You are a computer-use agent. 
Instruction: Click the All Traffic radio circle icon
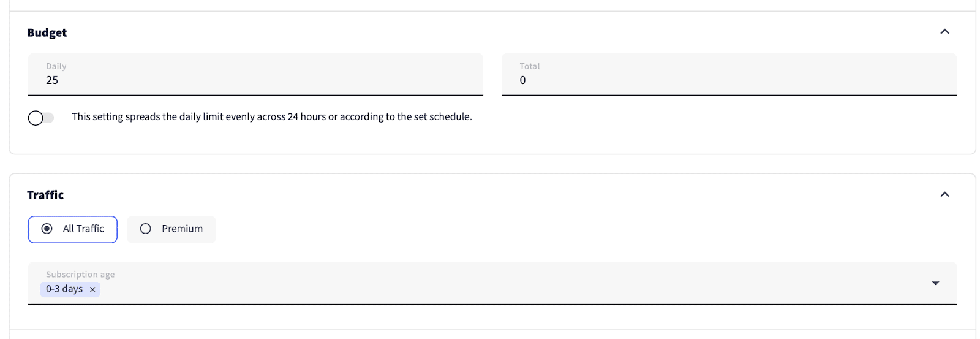[47, 229]
